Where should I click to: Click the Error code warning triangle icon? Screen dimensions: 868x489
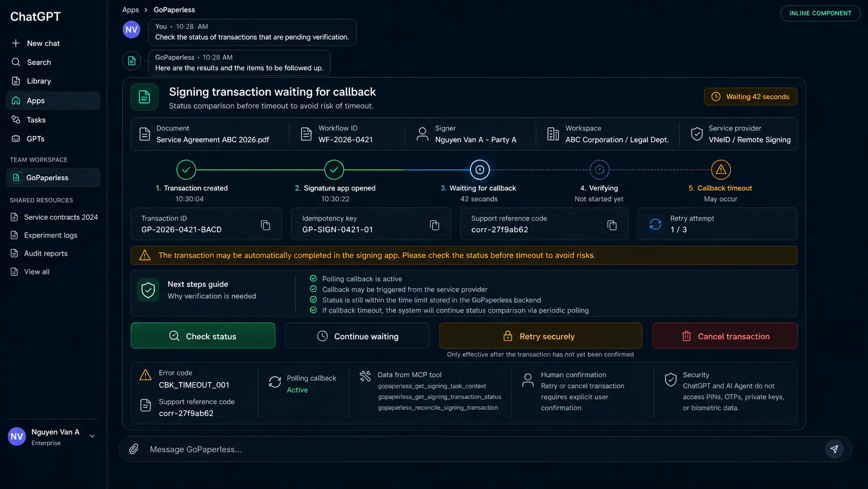(145, 375)
